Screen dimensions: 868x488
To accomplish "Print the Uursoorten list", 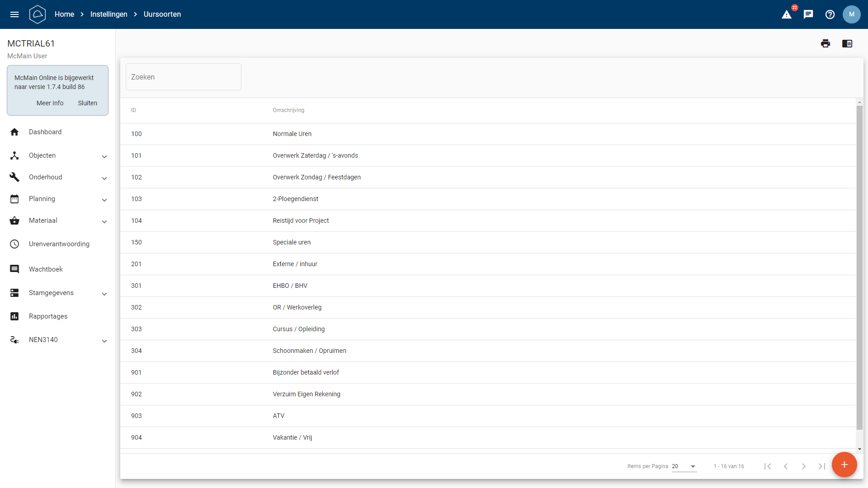I will 826,43.
